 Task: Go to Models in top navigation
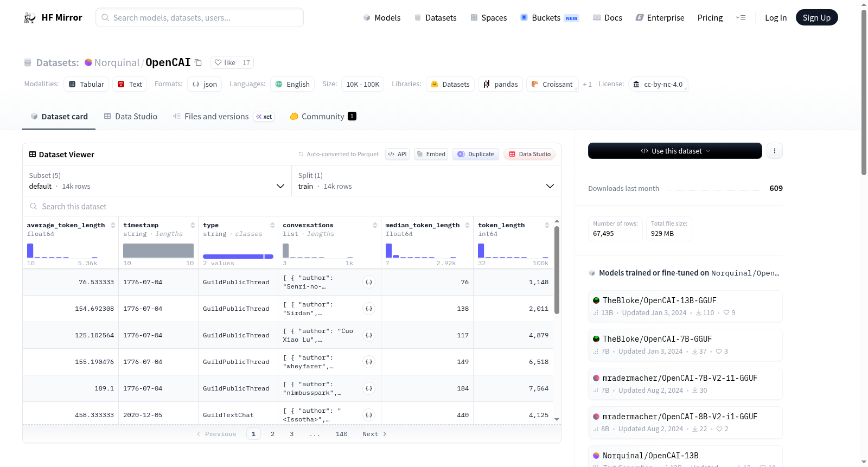pos(382,18)
